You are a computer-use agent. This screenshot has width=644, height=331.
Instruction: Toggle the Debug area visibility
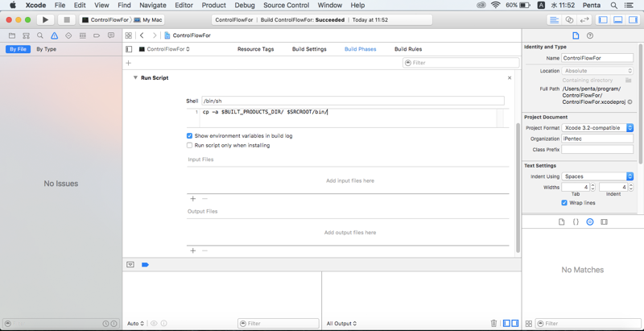click(x=617, y=19)
